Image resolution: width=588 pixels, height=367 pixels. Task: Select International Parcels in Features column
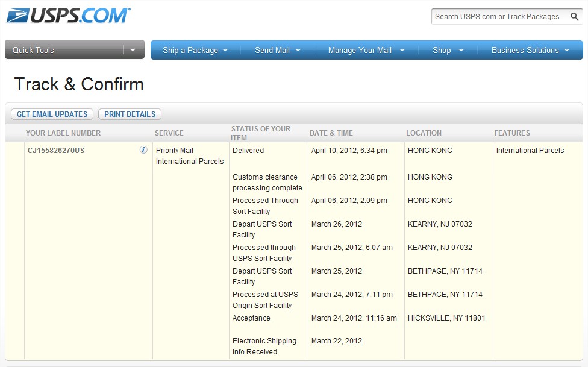coord(530,151)
